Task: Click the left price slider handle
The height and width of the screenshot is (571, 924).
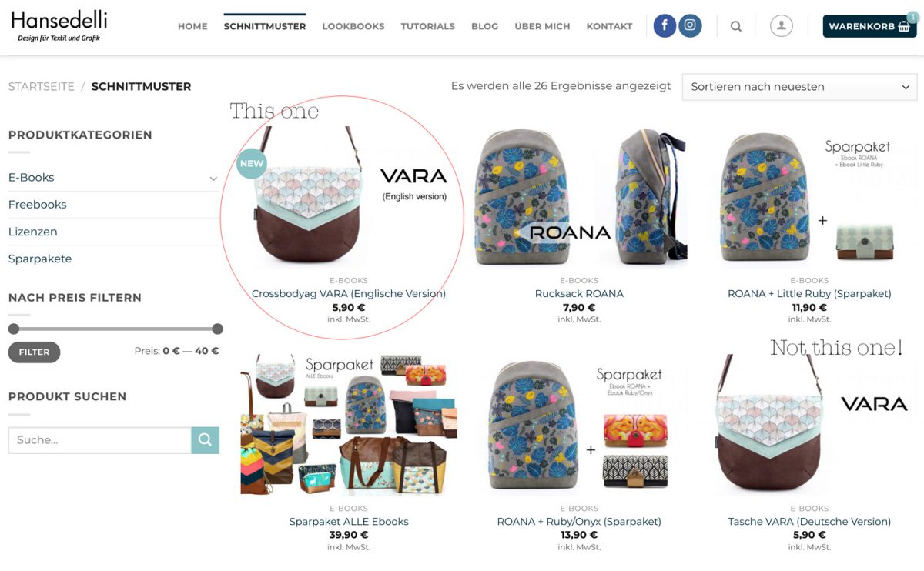Action: (14, 329)
